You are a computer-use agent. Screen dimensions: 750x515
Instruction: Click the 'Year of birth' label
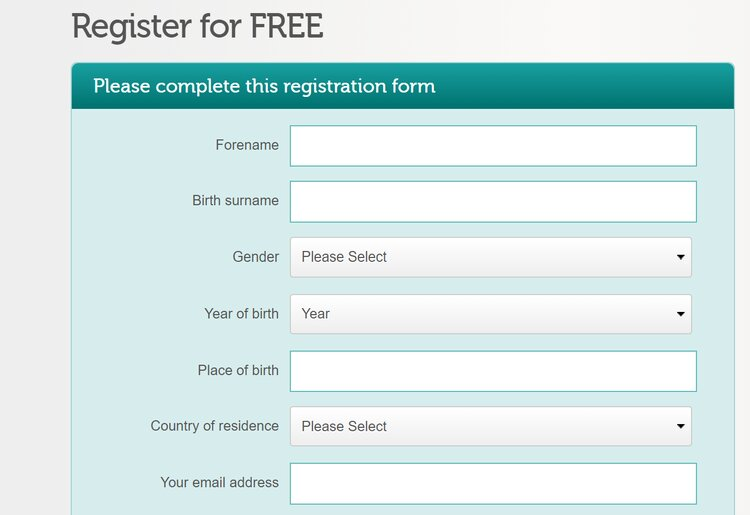pyautogui.click(x=241, y=314)
